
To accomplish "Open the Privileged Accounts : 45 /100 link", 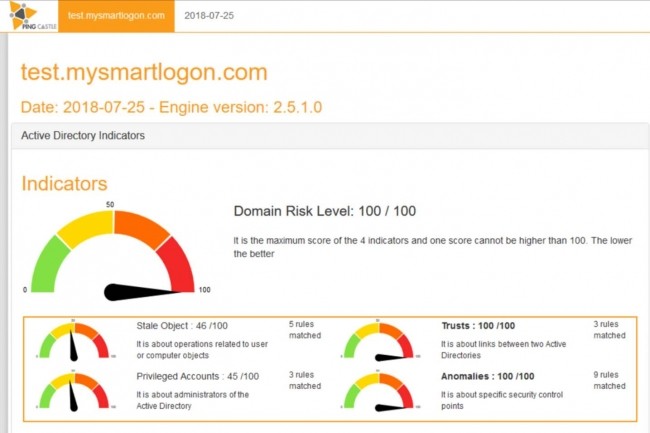I will pyautogui.click(x=198, y=376).
